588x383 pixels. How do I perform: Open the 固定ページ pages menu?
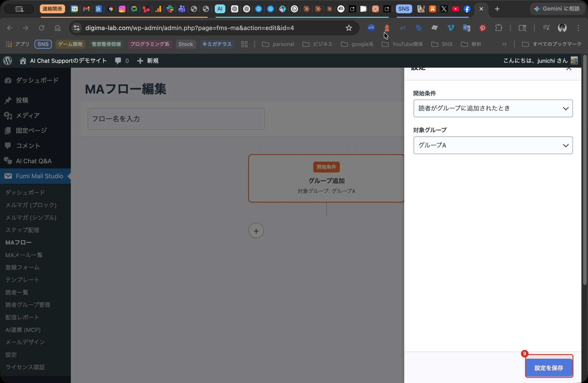(35, 130)
